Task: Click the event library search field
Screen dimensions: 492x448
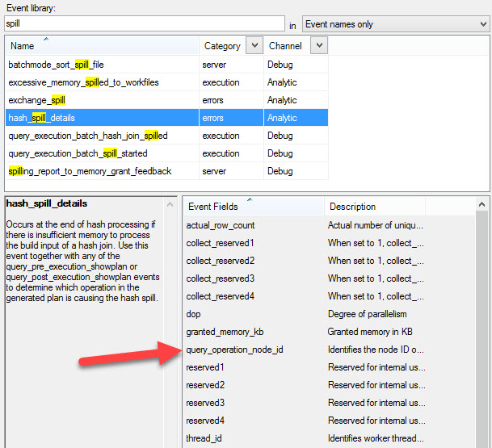Action: pyautogui.click(x=144, y=24)
